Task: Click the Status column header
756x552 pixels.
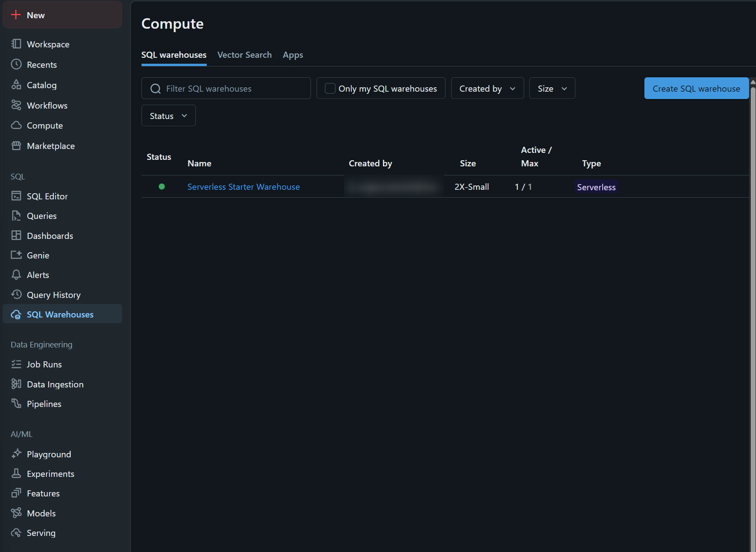Action: (x=159, y=157)
